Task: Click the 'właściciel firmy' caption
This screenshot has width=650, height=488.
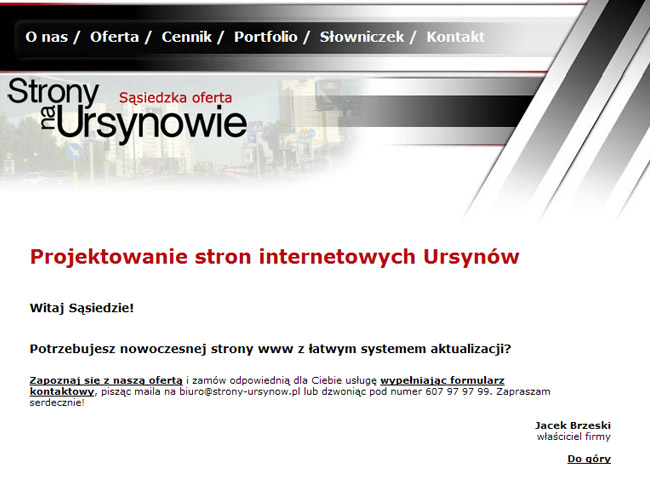Action: 574,437
